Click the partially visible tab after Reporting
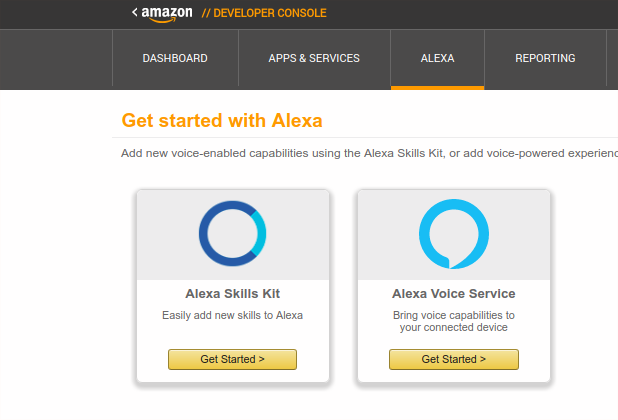The height and width of the screenshot is (420, 618). [612, 58]
